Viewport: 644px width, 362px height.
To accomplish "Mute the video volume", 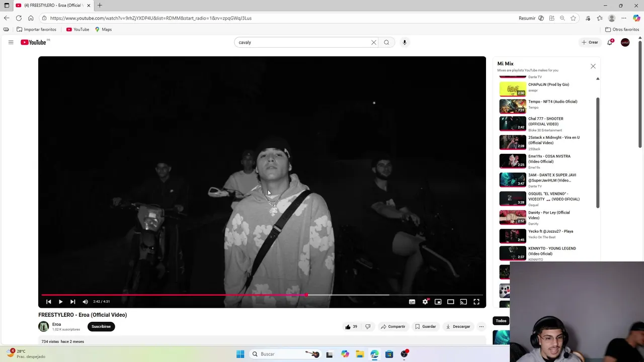I will coord(85,302).
